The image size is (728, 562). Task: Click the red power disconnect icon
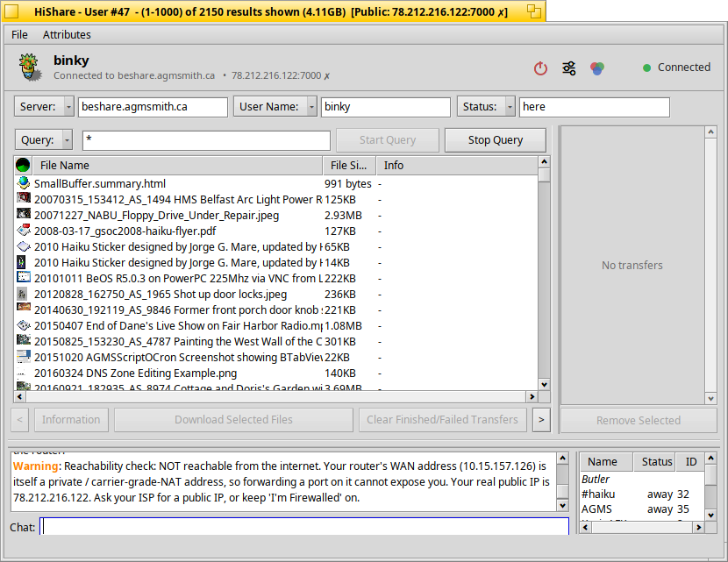540,68
